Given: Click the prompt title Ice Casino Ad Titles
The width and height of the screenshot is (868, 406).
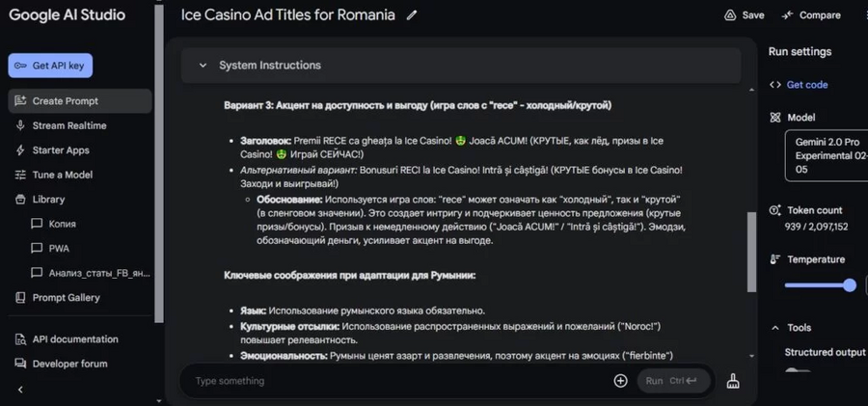Looking at the screenshot, I should click(287, 15).
